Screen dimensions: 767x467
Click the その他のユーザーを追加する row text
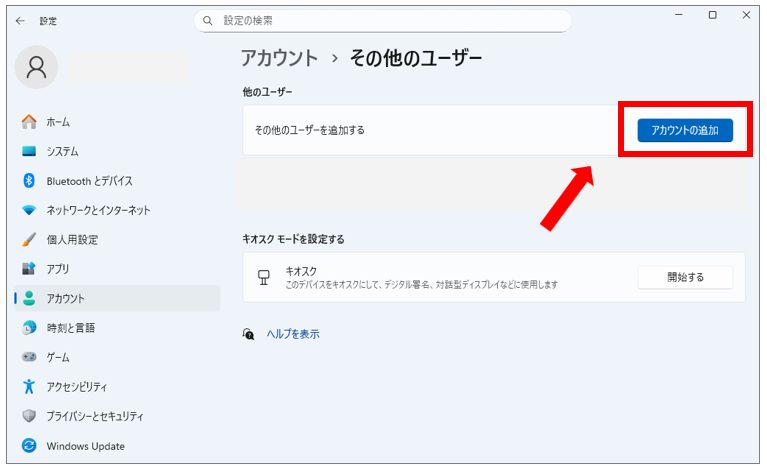pos(310,130)
